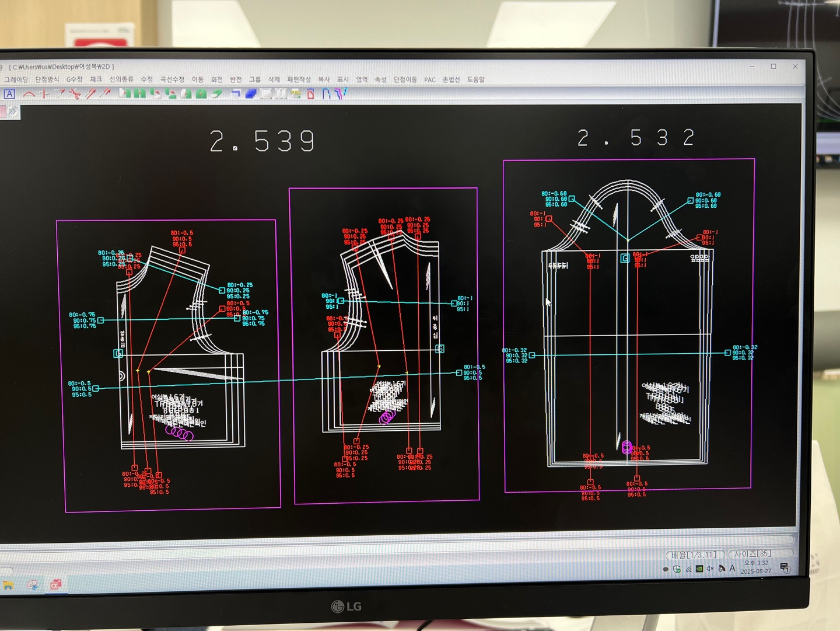Open the 패턴작성 menu
840x631 pixels.
point(299,79)
